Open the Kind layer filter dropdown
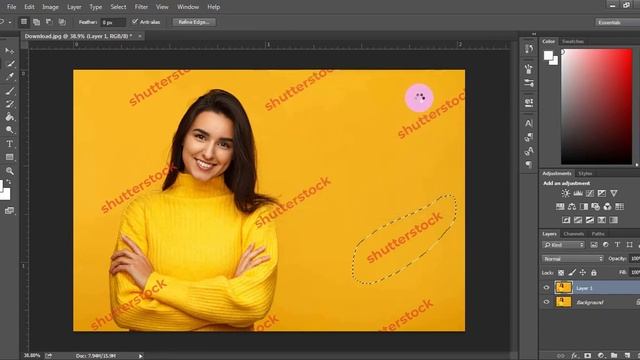Viewport: 640px width, 360px height. point(563,245)
